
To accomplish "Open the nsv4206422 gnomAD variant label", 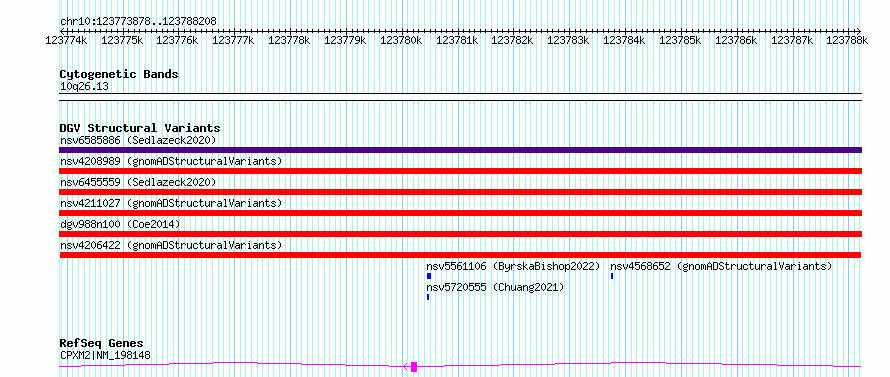I will [x=171, y=245].
